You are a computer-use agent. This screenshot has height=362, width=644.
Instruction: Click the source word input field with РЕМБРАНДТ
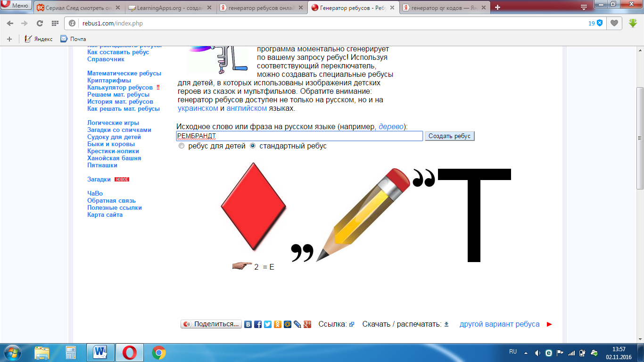299,136
